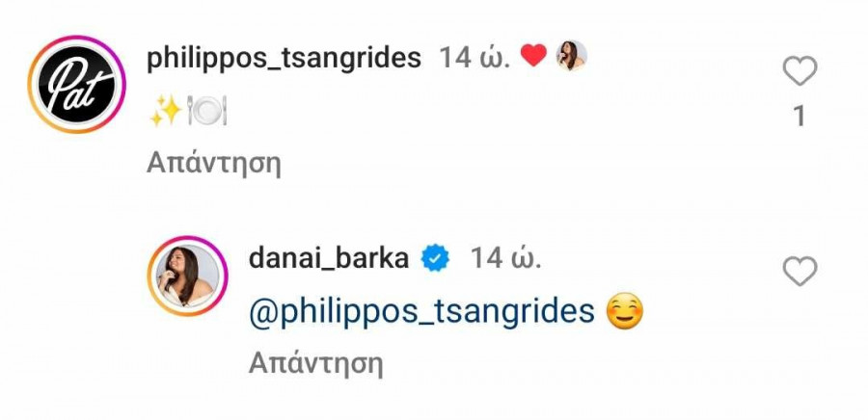Select the emoji text of first comment

point(188,110)
